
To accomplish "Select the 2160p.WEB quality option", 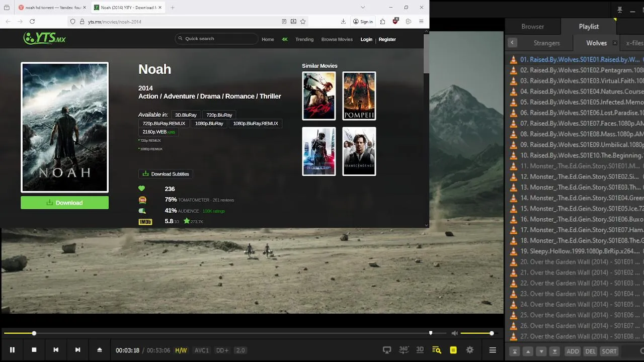I will pos(158,132).
